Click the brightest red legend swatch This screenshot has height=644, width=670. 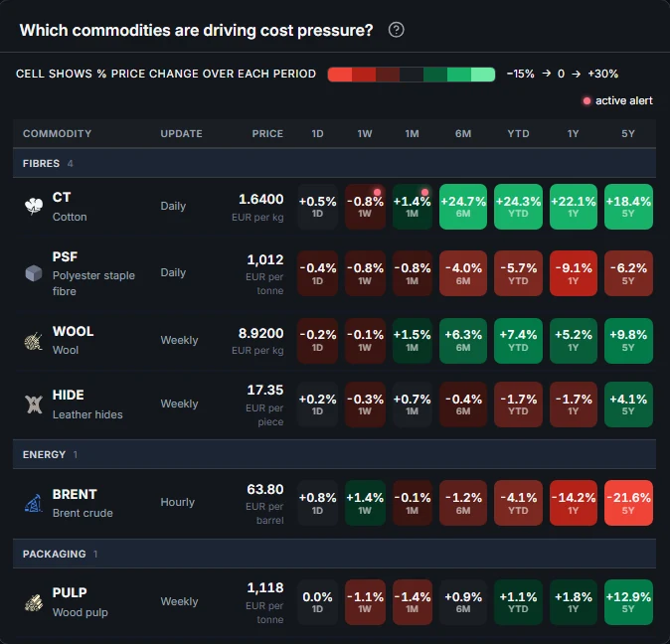pos(340,75)
